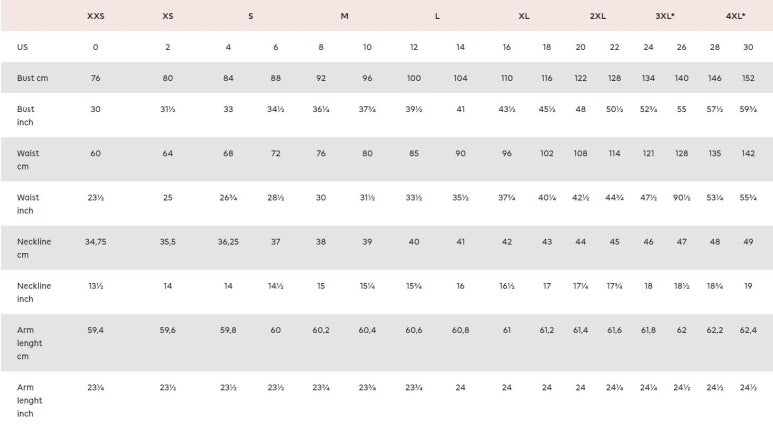Click the XL size header
This screenshot has height=425, width=773.
(x=524, y=16)
